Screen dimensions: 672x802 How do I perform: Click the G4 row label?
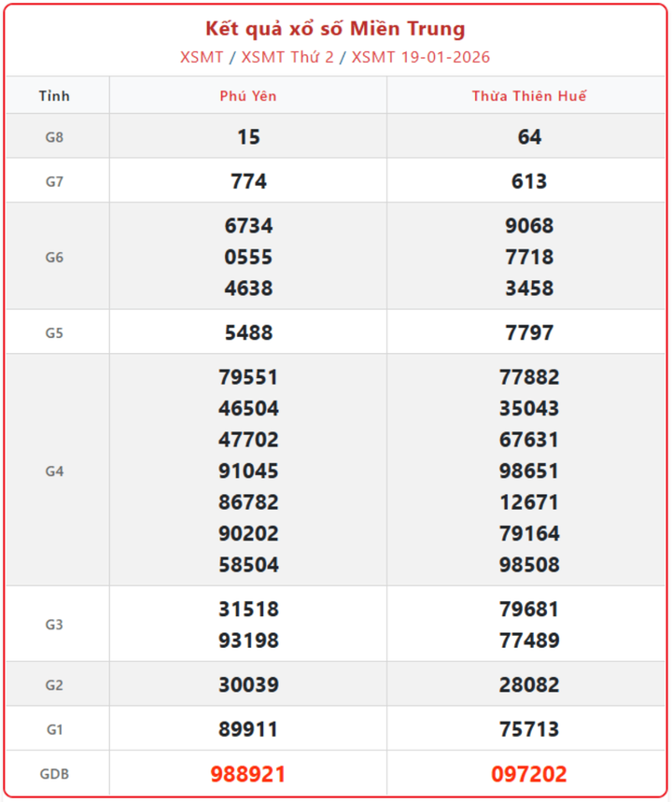[55, 471]
